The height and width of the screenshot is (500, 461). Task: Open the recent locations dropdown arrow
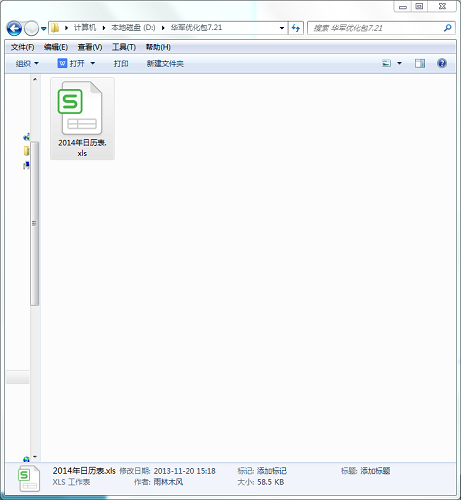44,29
